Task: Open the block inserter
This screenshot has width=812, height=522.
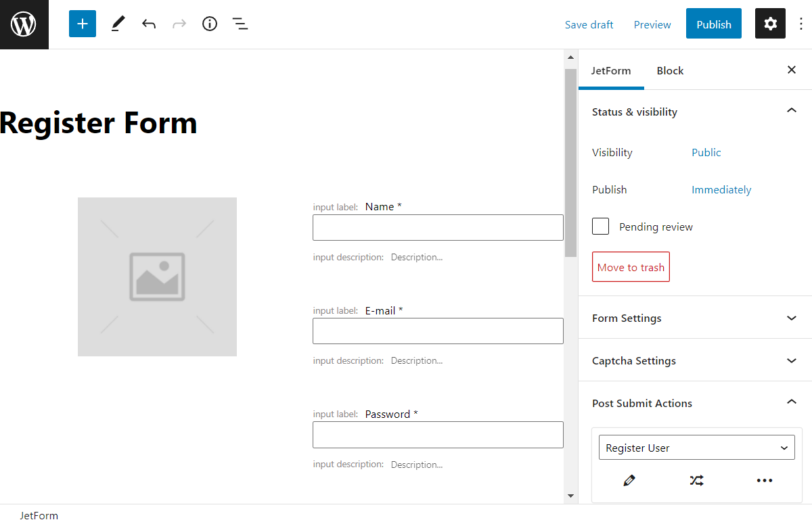Action: 82,23
